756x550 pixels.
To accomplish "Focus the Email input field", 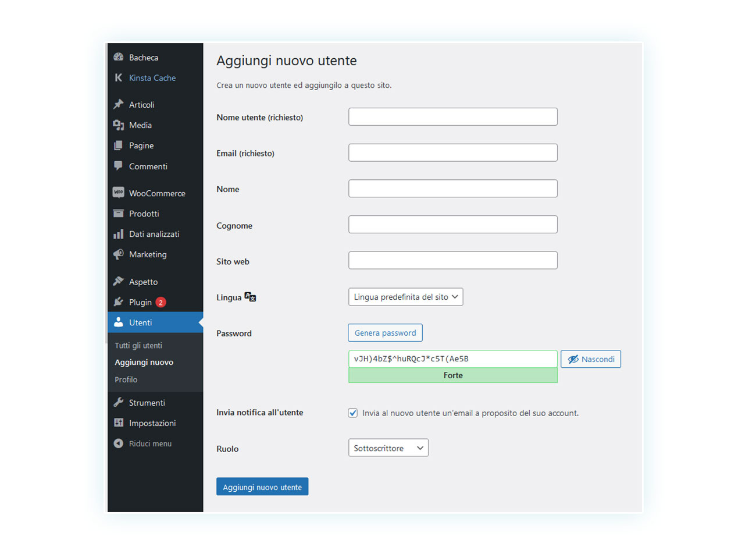I will pos(453,152).
